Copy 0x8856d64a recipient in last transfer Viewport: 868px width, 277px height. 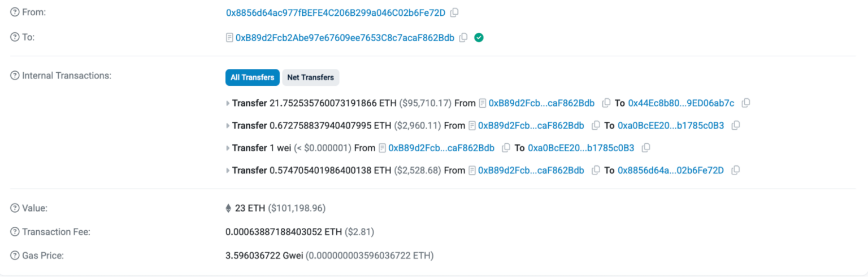736,170
